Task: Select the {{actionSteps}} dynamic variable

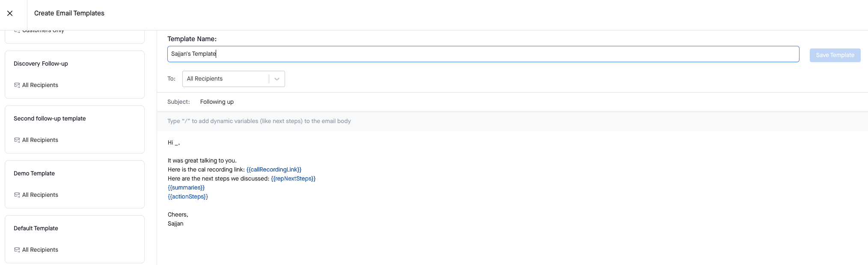Action: tap(188, 196)
